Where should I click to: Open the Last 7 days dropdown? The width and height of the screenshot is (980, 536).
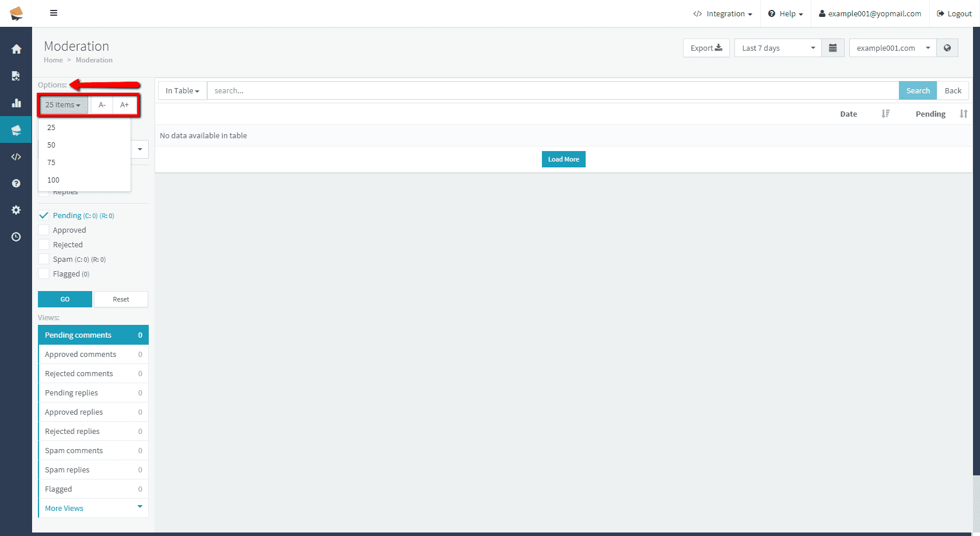778,48
